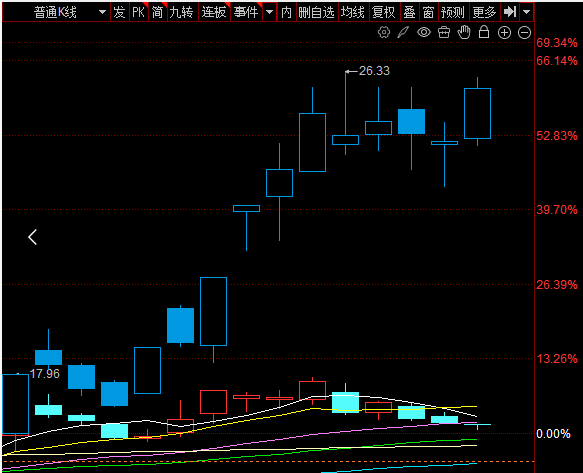Click the arrow-to-bar icon in toolbar
The image size is (583, 473).
point(510,12)
